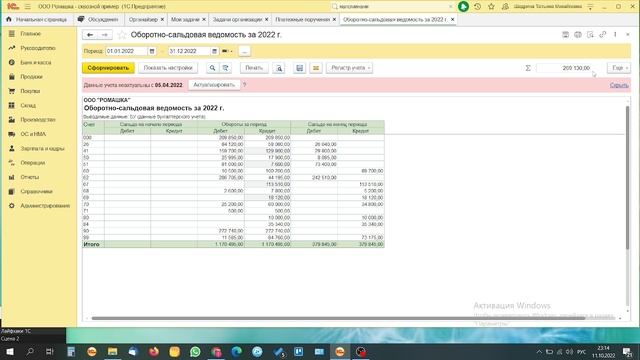This screenshot has height=360, width=640.
Task: Close the Платежные поручения tab
Action: click(x=334, y=19)
